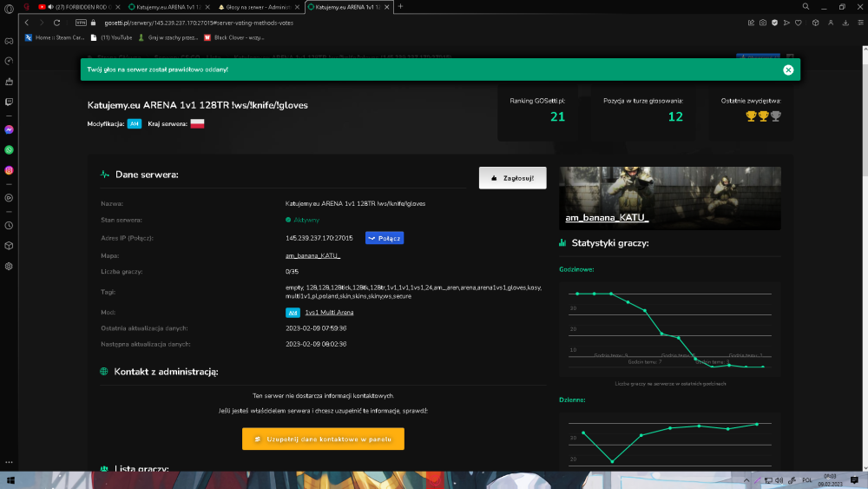868x489 pixels.
Task: Click Ranking GOSetti.pl value 21
Action: tap(557, 117)
